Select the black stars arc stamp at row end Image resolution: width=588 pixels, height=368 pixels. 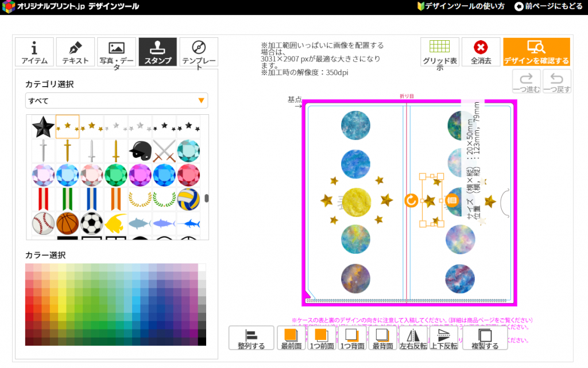tap(188, 127)
